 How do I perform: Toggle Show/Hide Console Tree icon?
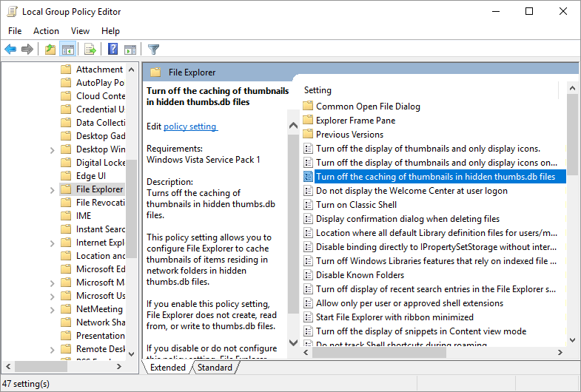click(68, 49)
